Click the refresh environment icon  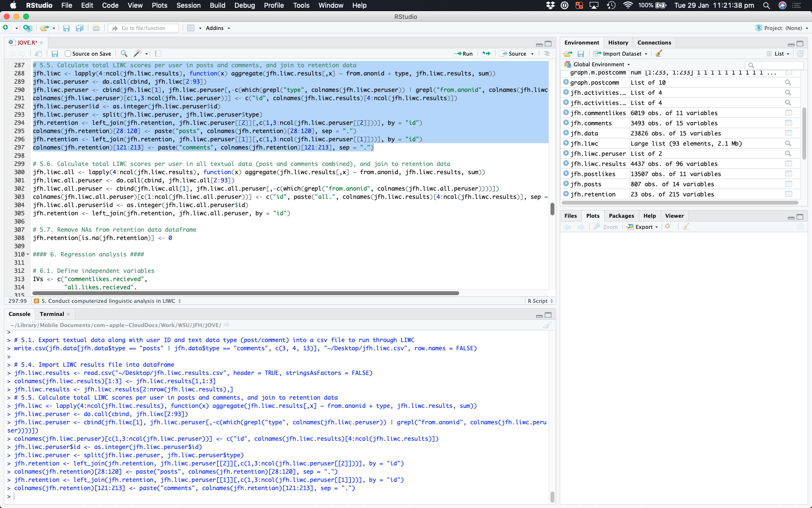800,54
